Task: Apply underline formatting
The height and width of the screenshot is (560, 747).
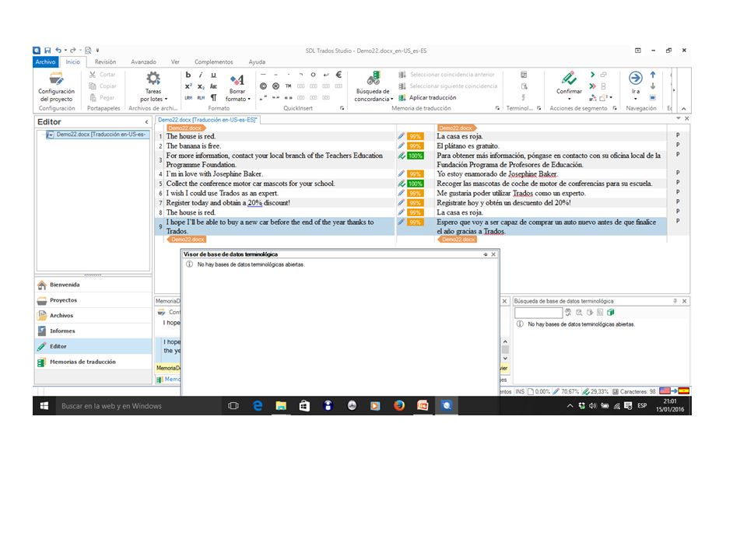Action: (213, 75)
